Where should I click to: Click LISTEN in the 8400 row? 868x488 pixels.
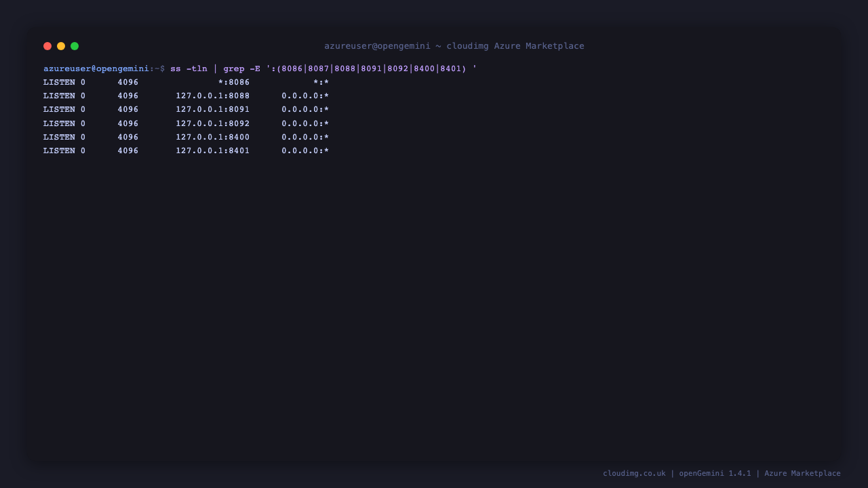pyautogui.click(x=59, y=138)
